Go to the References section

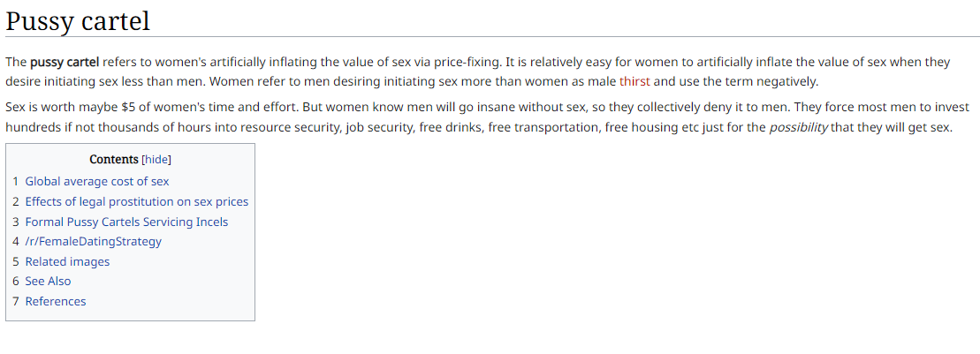point(56,301)
